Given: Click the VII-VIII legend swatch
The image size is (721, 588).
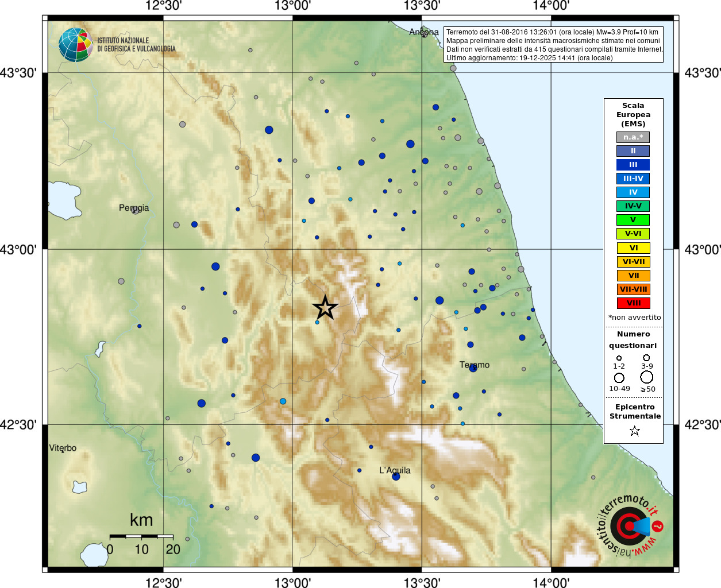Looking at the screenshot, I should (633, 289).
